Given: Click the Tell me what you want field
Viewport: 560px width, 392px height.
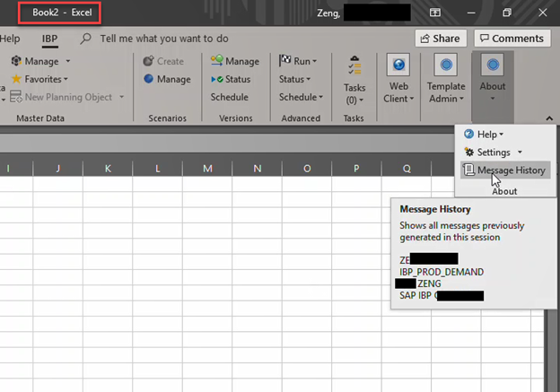Looking at the screenshot, I should click(x=164, y=39).
